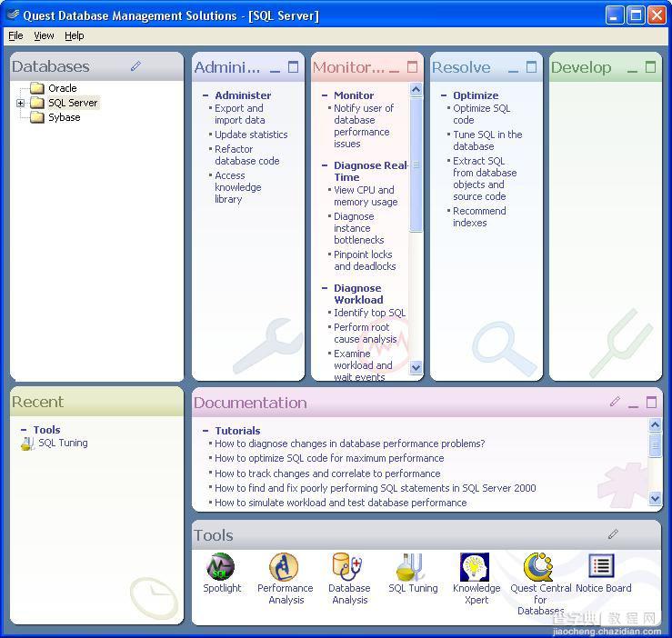The height and width of the screenshot is (638, 672).
Task: Open the Knowledge Xpert tool icon
Action: click(475, 566)
